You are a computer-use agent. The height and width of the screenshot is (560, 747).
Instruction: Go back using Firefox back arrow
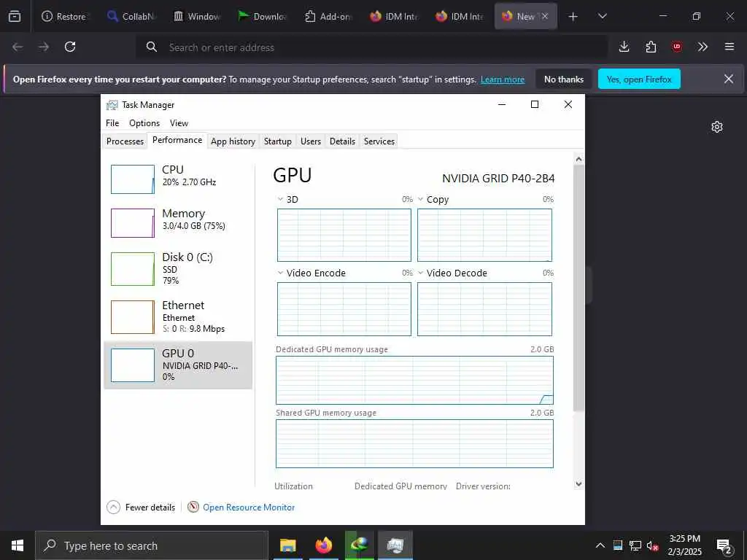[18, 47]
